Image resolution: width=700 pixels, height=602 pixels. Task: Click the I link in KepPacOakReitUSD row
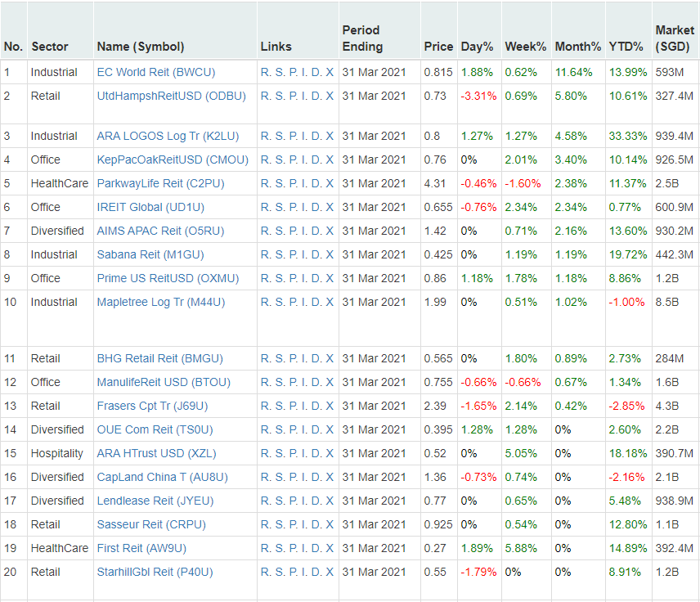(304, 159)
